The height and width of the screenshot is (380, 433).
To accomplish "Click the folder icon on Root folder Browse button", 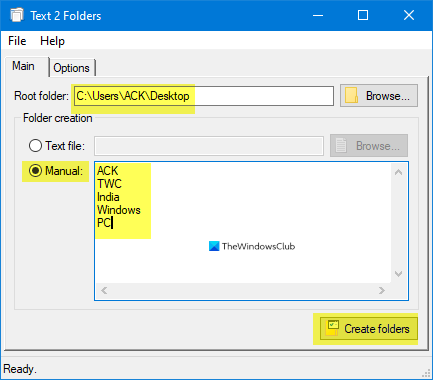I will pyautogui.click(x=352, y=96).
